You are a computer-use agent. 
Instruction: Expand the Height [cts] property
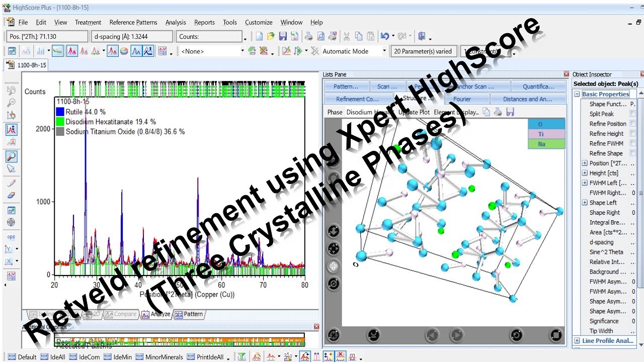[x=585, y=173]
